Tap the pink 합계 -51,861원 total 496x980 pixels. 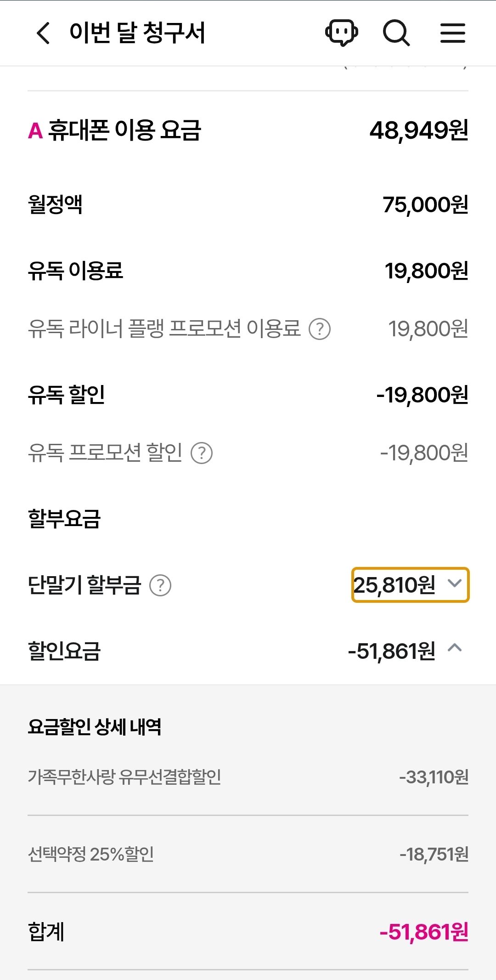[423, 932]
